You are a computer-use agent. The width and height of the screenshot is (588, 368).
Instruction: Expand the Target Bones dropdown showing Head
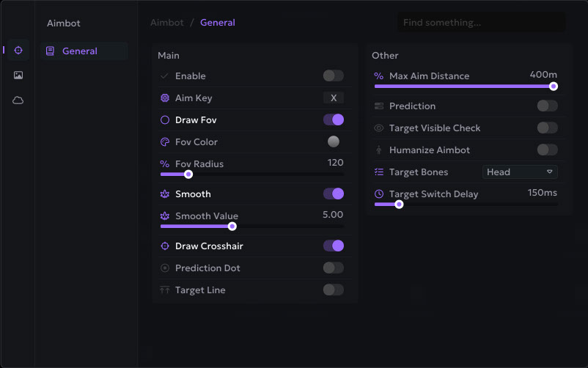coord(520,172)
